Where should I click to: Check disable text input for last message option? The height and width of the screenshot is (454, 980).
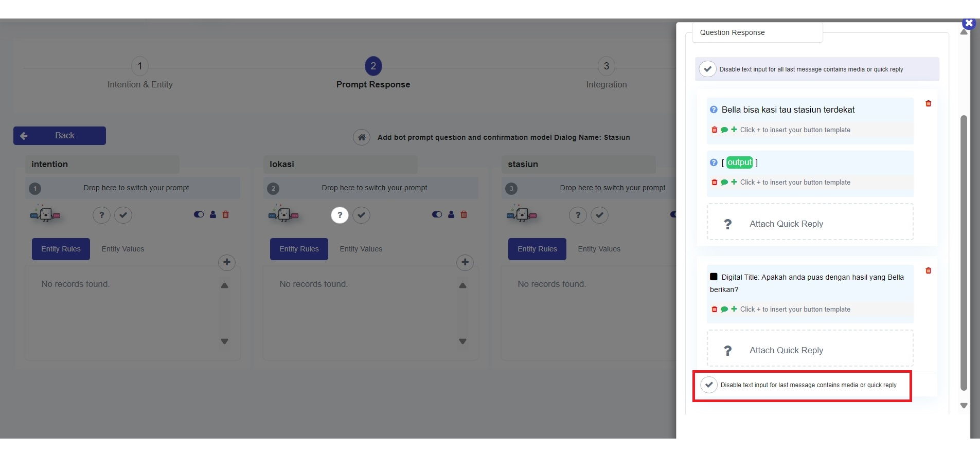(x=709, y=385)
